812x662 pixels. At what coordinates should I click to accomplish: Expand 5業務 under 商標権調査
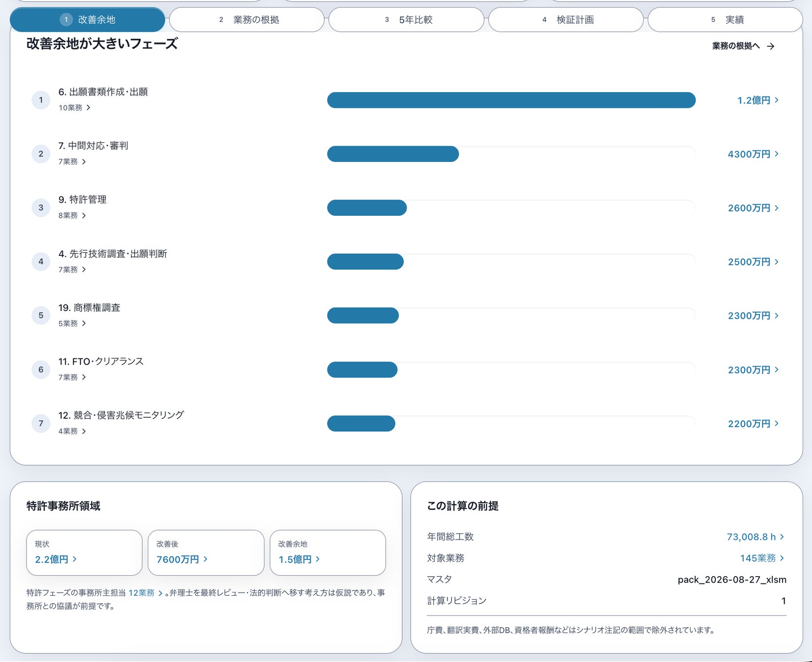coord(72,323)
